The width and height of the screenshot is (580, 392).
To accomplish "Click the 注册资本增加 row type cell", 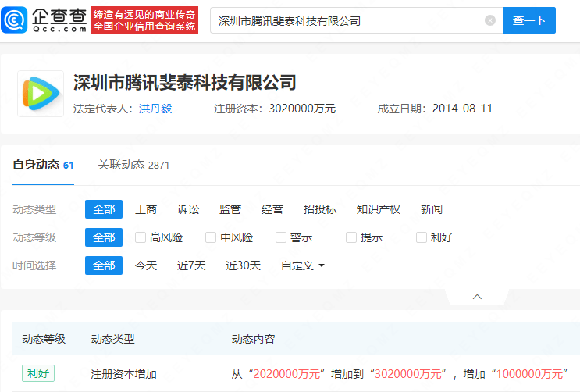I will pyautogui.click(x=123, y=374).
